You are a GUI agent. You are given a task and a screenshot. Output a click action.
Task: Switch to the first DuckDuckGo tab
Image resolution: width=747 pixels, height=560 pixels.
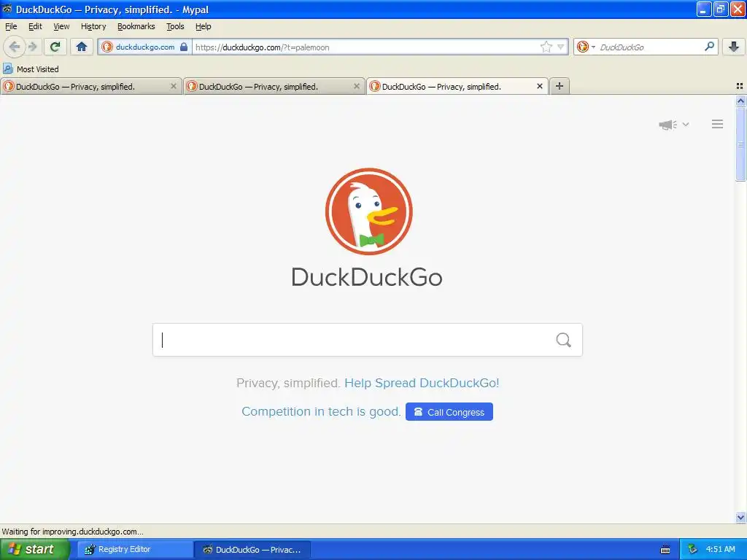click(91, 86)
